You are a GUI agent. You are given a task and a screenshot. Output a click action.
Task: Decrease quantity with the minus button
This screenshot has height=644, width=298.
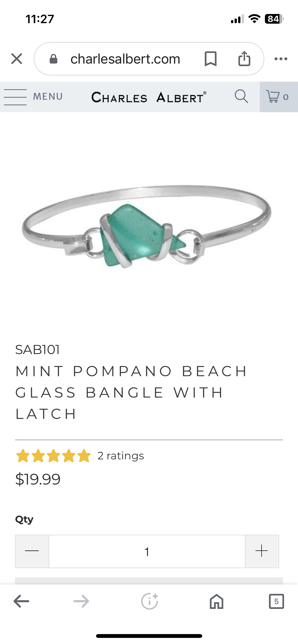click(x=32, y=551)
